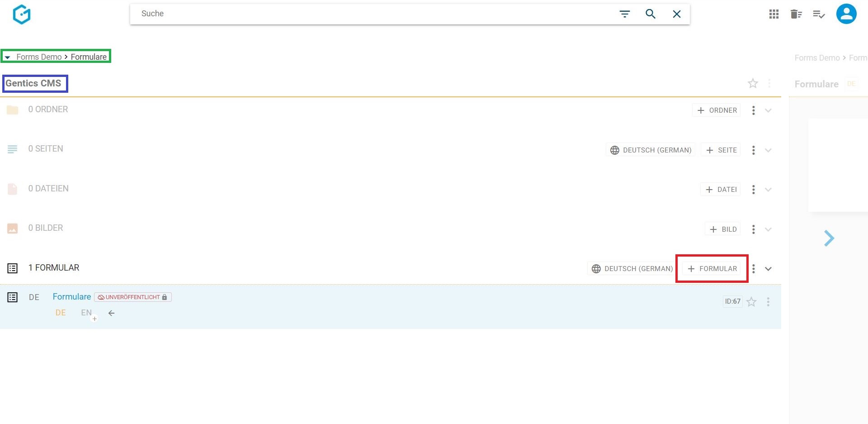868x424 pixels.
Task: Click the 0 Ordner heading
Action: (48, 110)
